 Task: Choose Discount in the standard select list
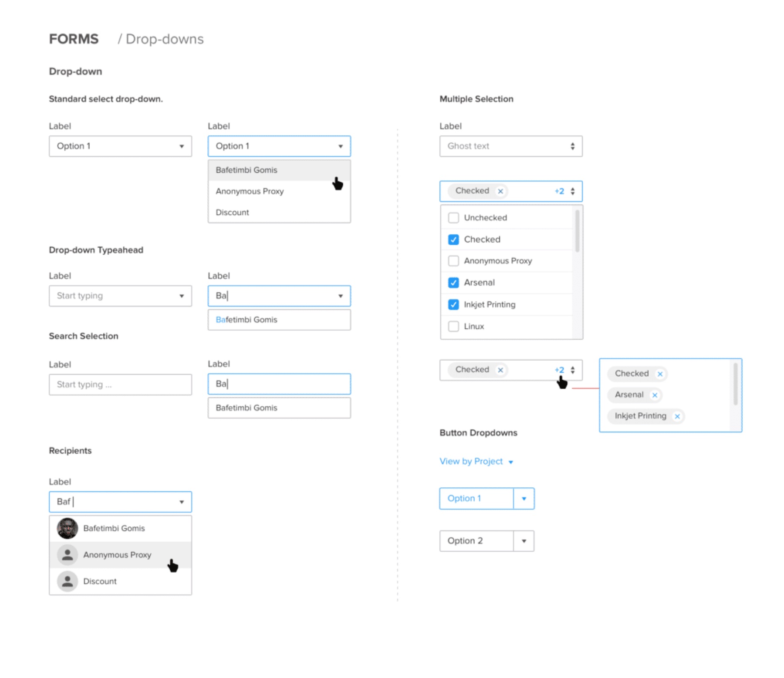[x=279, y=213]
